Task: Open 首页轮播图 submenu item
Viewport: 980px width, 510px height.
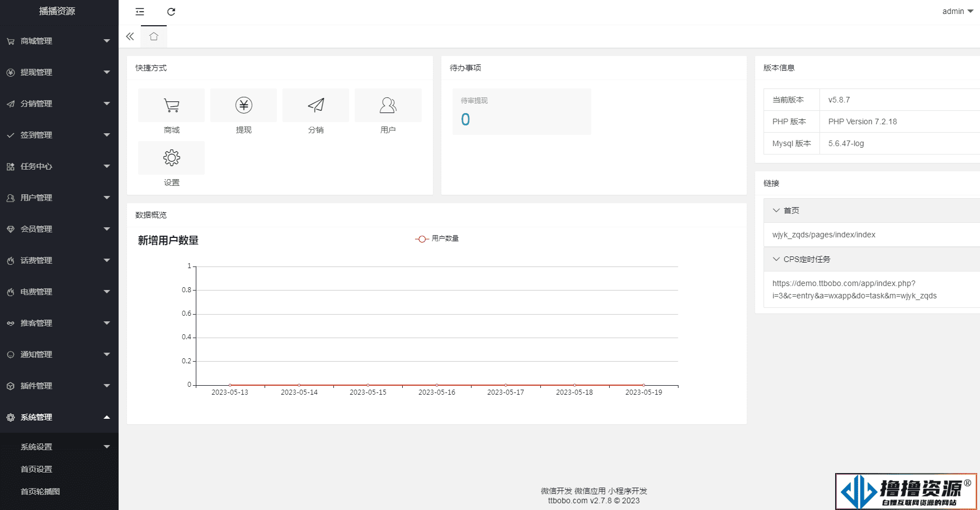Action: point(59,492)
